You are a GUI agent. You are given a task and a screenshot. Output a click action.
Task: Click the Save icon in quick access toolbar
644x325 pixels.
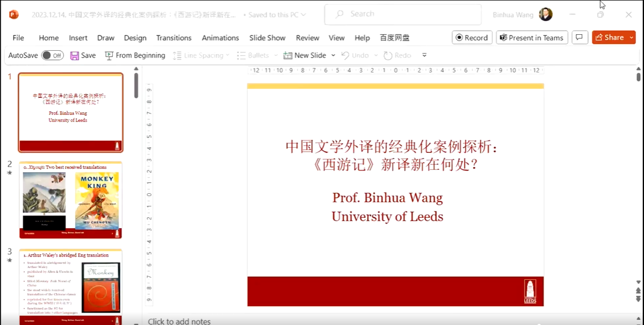pyautogui.click(x=75, y=55)
